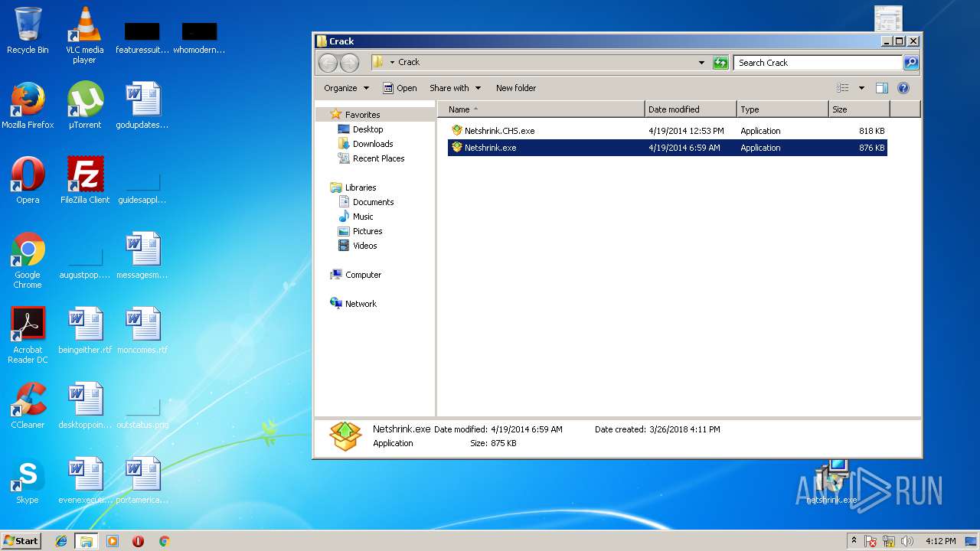Open Windows Media Player from taskbar

(x=113, y=541)
